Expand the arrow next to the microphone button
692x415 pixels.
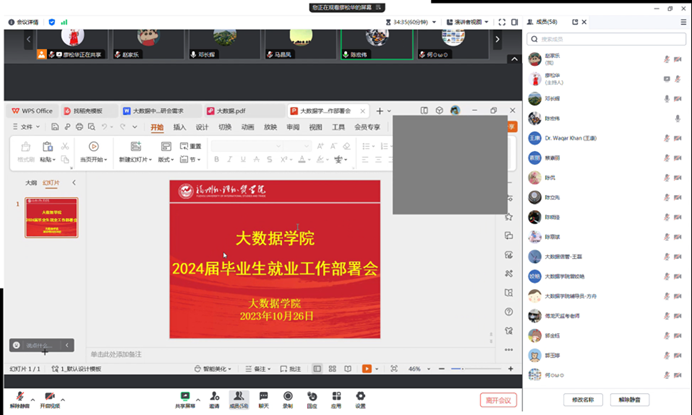tap(30, 396)
